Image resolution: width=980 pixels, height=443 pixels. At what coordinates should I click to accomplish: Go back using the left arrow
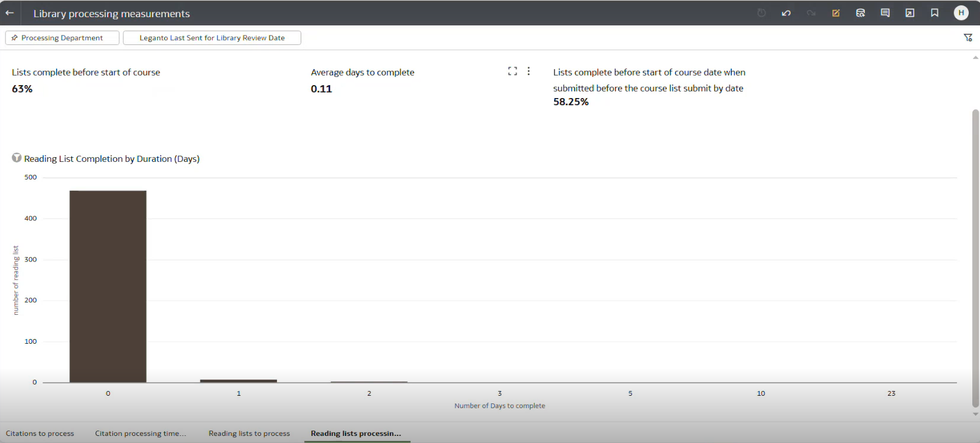(x=9, y=13)
